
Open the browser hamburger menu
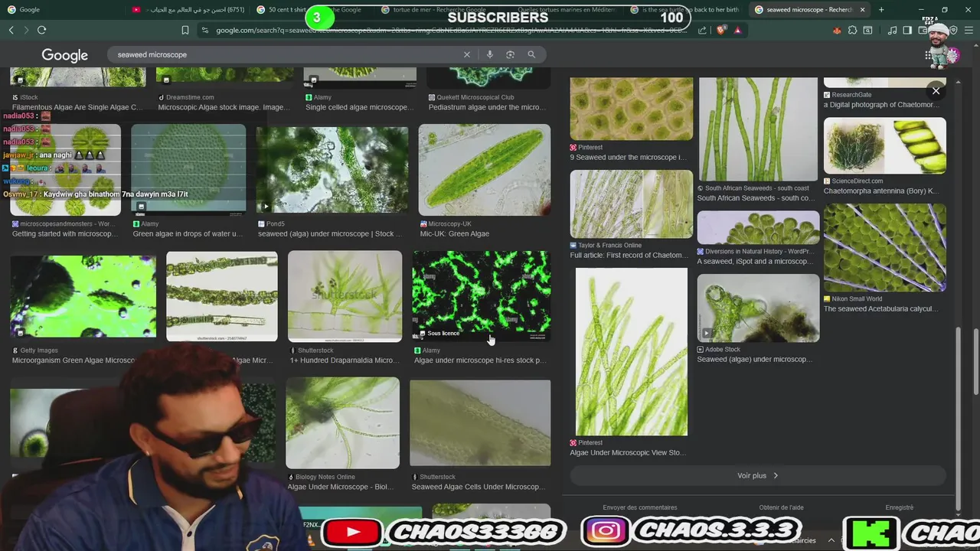point(969,30)
